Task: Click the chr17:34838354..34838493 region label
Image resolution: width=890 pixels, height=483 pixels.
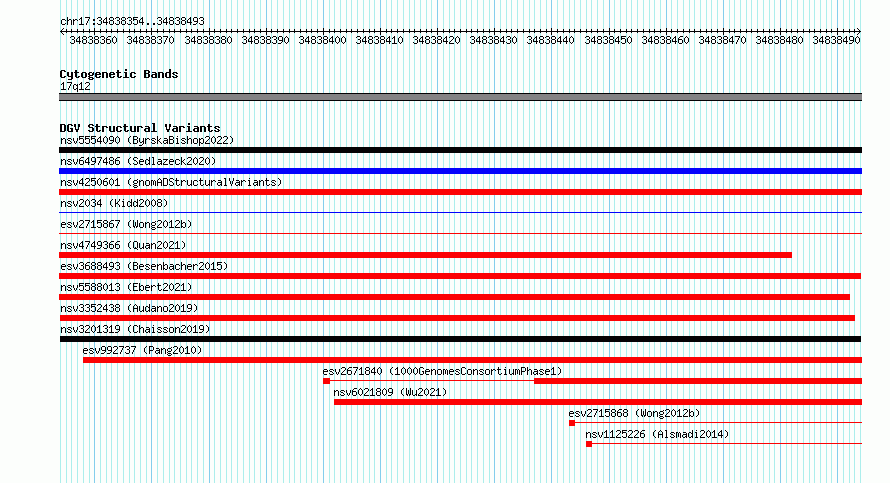Action: pyautogui.click(x=132, y=21)
